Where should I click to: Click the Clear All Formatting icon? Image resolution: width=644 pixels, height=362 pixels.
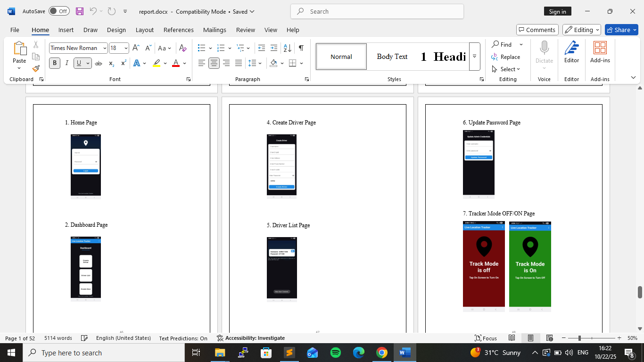point(183,48)
